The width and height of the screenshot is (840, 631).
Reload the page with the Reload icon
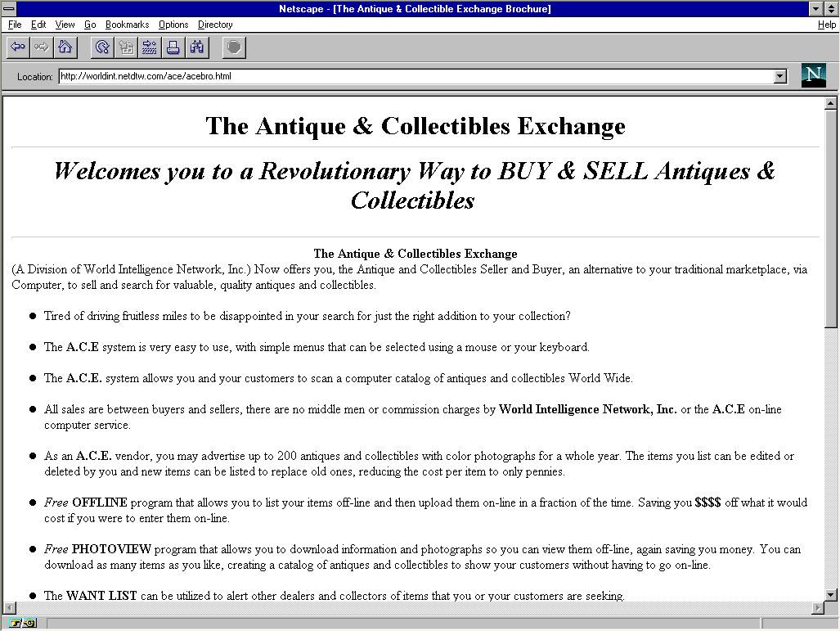101,47
